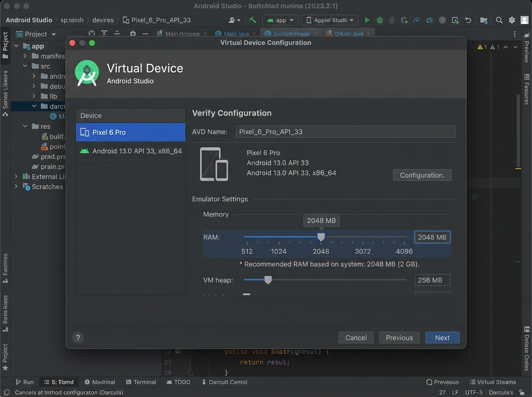This screenshot has width=532, height=397.
Task: Expand External Libraries node
Action: click(x=17, y=176)
